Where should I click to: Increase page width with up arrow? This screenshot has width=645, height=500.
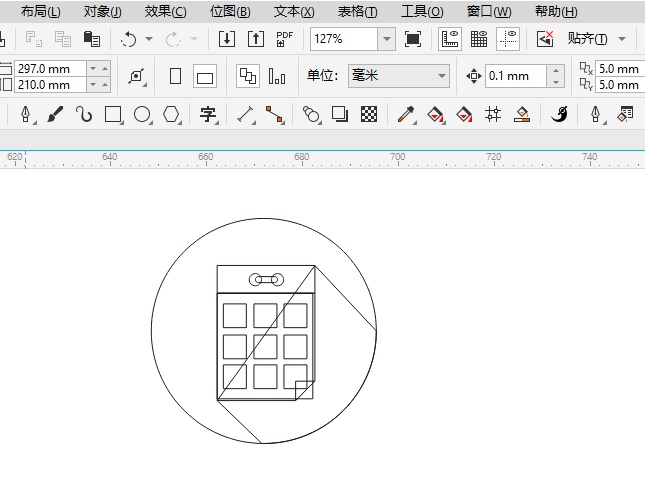click(105, 69)
